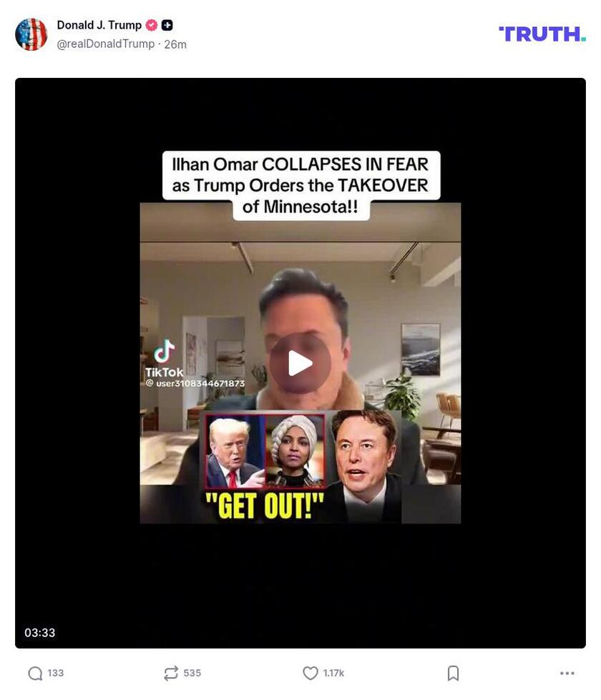Click the Ilhan Omar caption overlay text
The height and width of the screenshot is (700, 601).
tap(300, 185)
